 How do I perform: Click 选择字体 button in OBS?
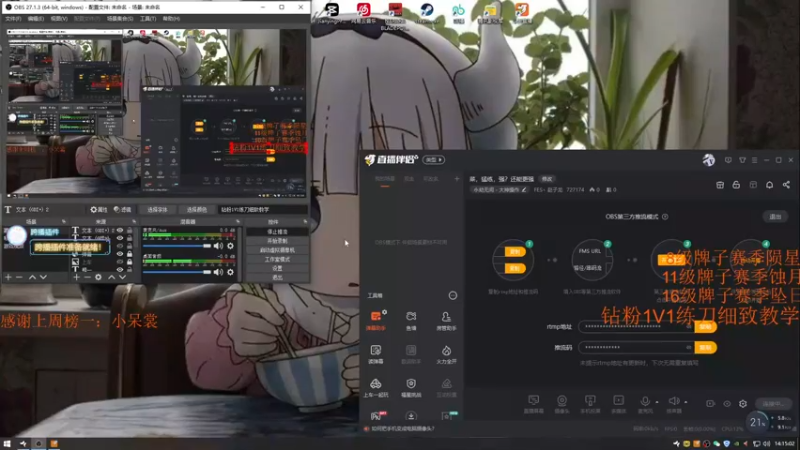pyautogui.click(x=157, y=210)
